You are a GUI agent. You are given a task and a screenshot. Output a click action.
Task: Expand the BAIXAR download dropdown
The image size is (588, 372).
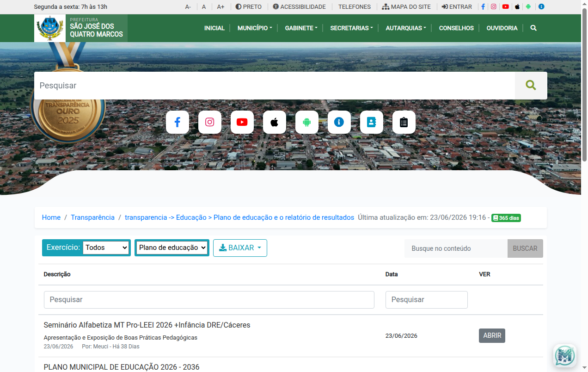[x=240, y=248]
